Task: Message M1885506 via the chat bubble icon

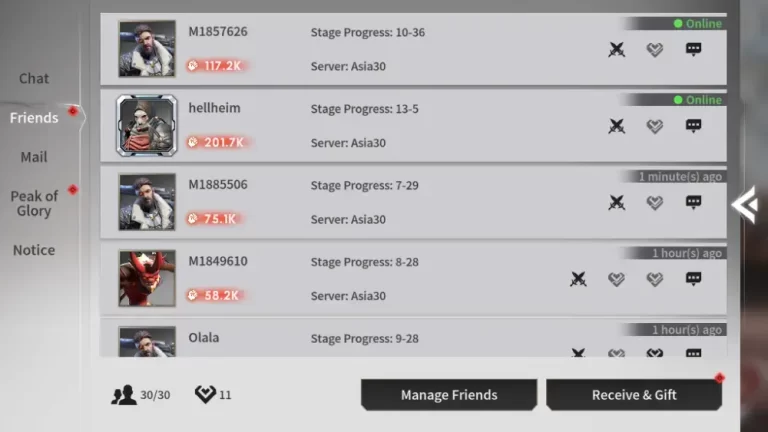Action: coord(693,202)
